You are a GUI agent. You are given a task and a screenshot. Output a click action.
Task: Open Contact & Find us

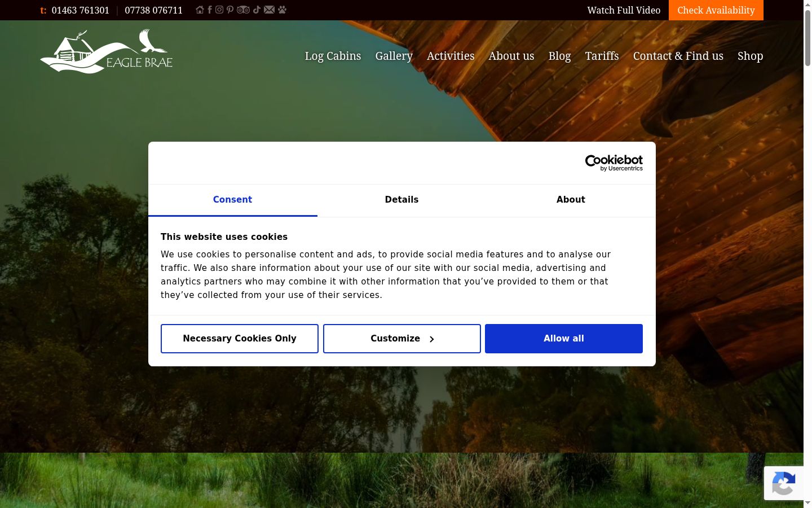pyautogui.click(x=678, y=56)
